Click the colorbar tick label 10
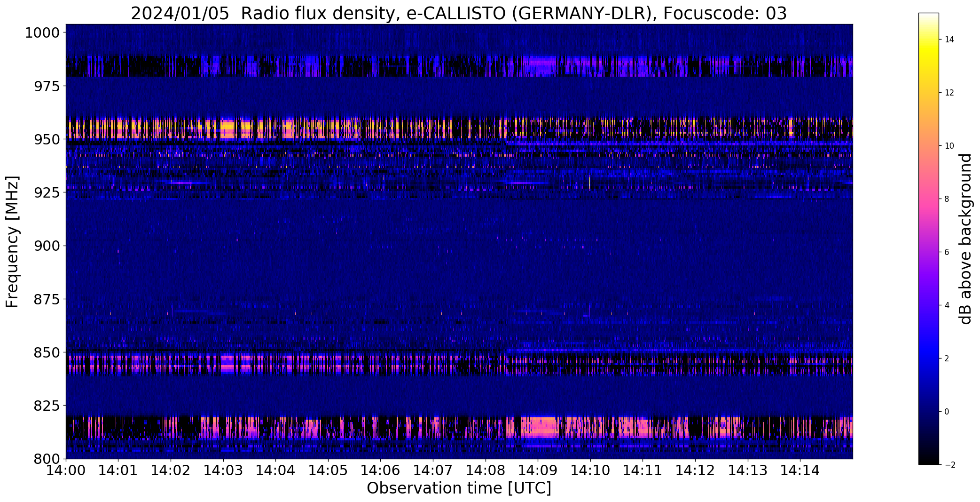This screenshot has width=980, height=502. tap(949, 146)
